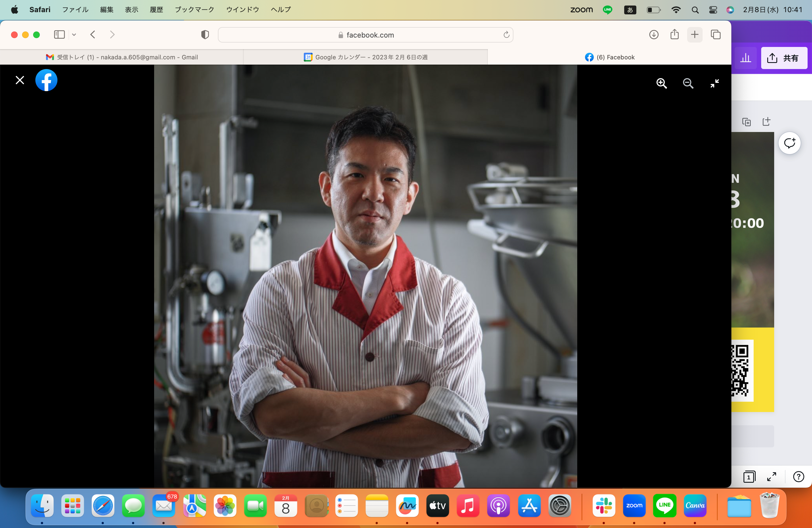812x528 pixels.
Task: Expand sidebar tab group dropdown chevron
Action: (x=74, y=35)
